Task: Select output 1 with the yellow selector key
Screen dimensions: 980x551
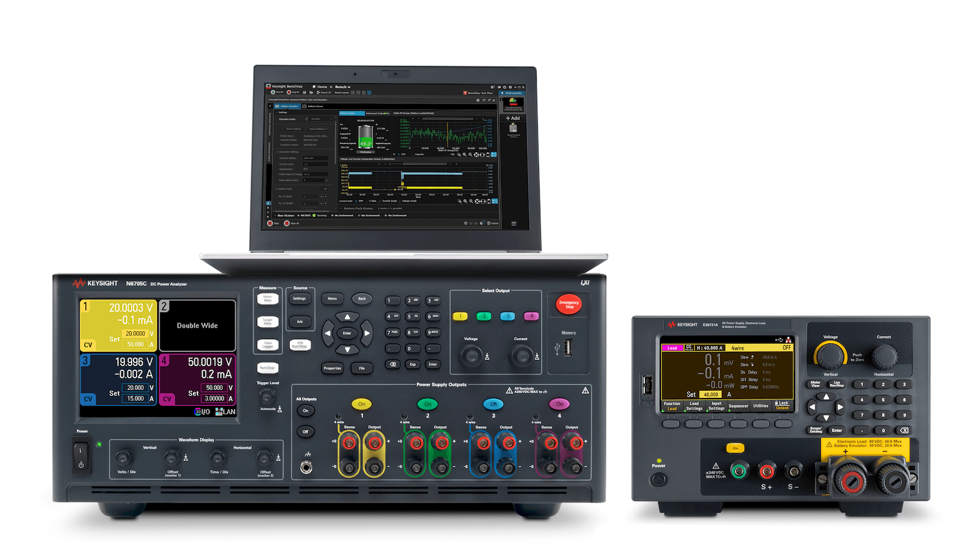Action: 460,317
